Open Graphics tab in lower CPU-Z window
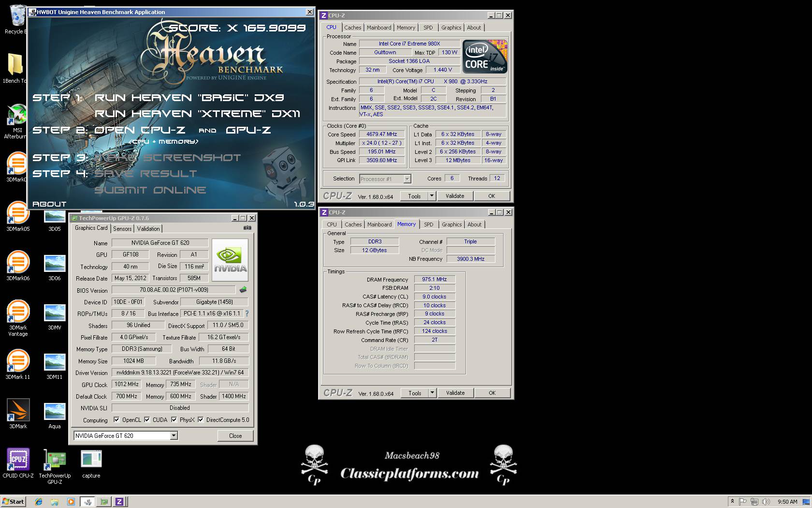This screenshot has width=812, height=508. (452, 224)
